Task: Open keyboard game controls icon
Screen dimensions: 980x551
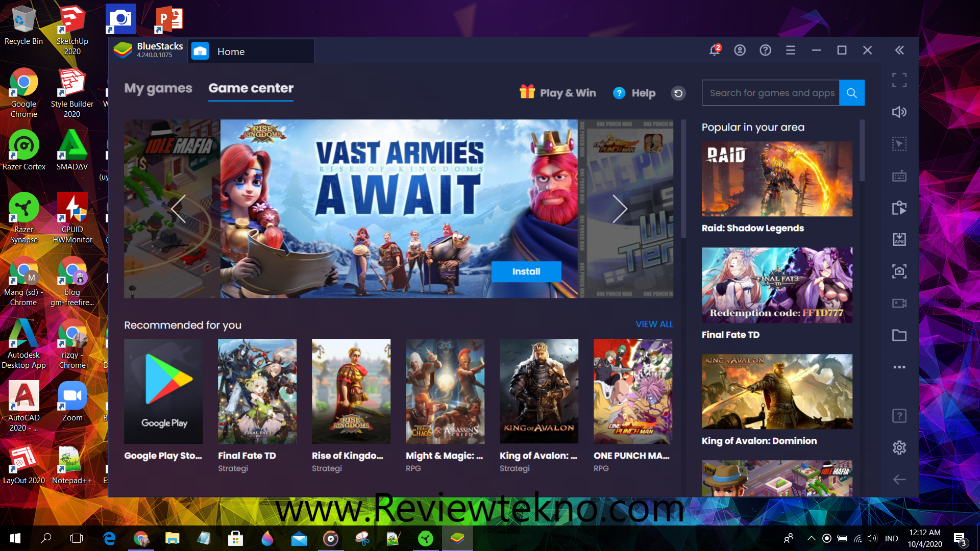Action: [899, 176]
